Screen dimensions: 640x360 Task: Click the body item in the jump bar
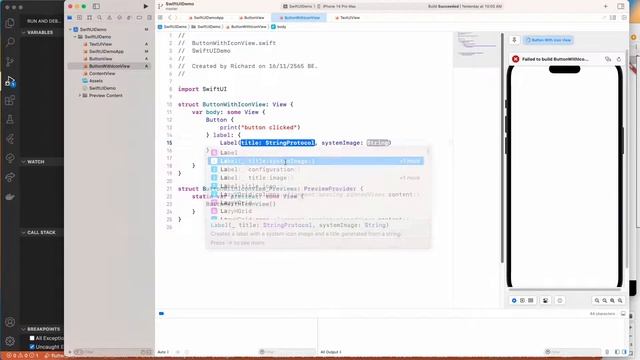click(279, 27)
